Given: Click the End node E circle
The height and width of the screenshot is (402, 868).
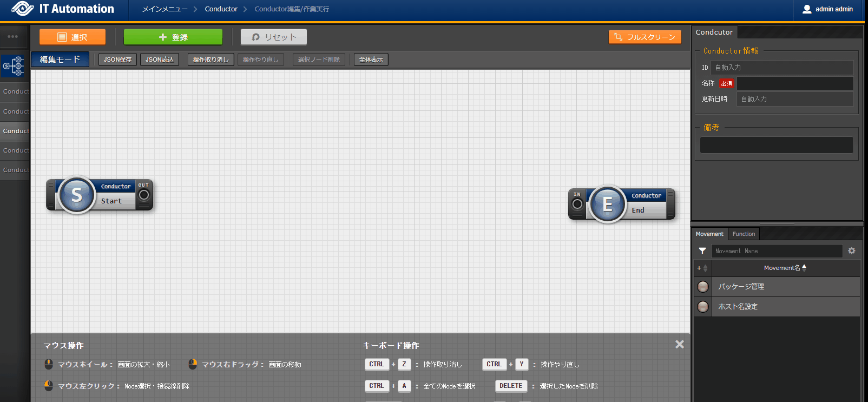Looking at the screenshot, I should coord(607,204).
